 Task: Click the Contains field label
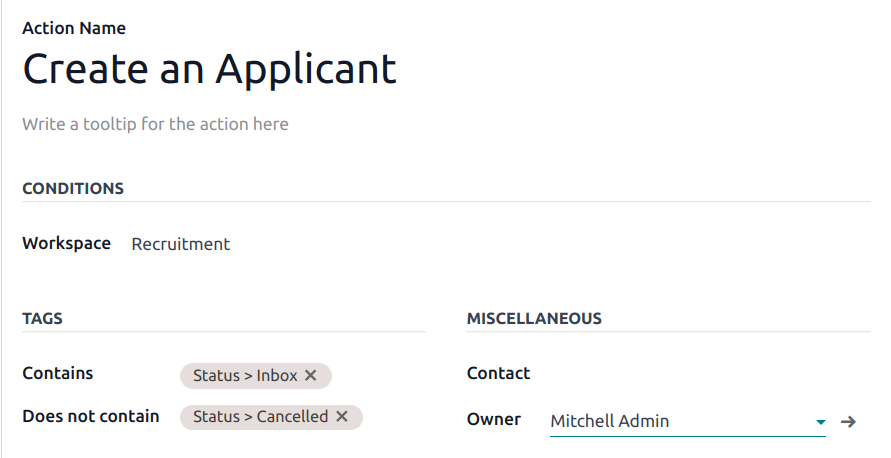58,373
